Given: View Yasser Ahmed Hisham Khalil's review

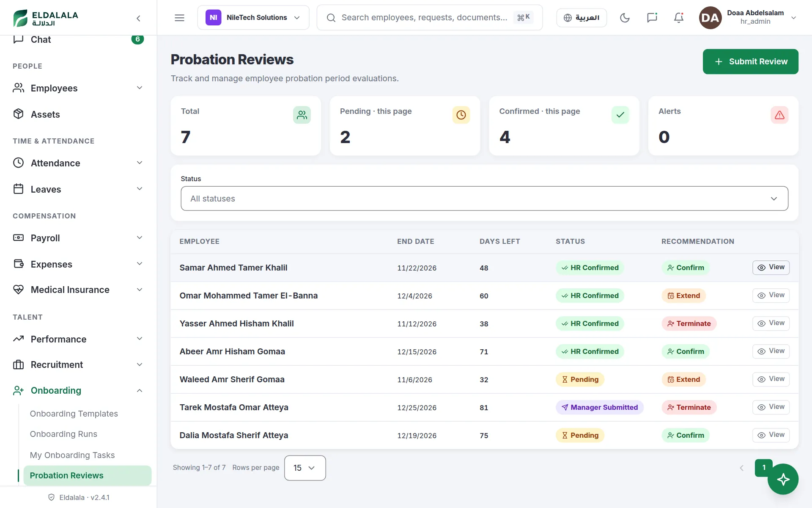Looking at the screenshot, I should click(x=771, y=323).
